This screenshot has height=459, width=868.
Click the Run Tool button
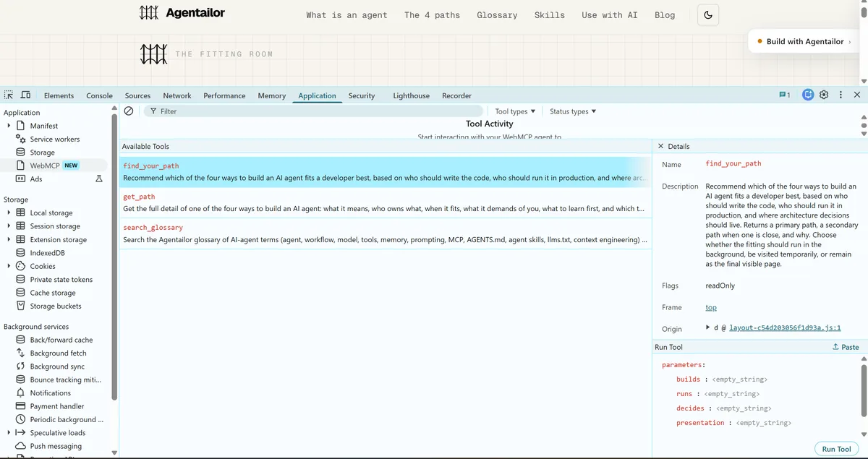tap(836, 449)
